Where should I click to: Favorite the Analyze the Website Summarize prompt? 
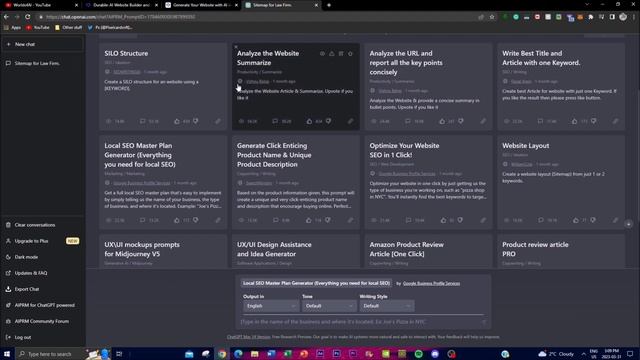tap(350, 53)
